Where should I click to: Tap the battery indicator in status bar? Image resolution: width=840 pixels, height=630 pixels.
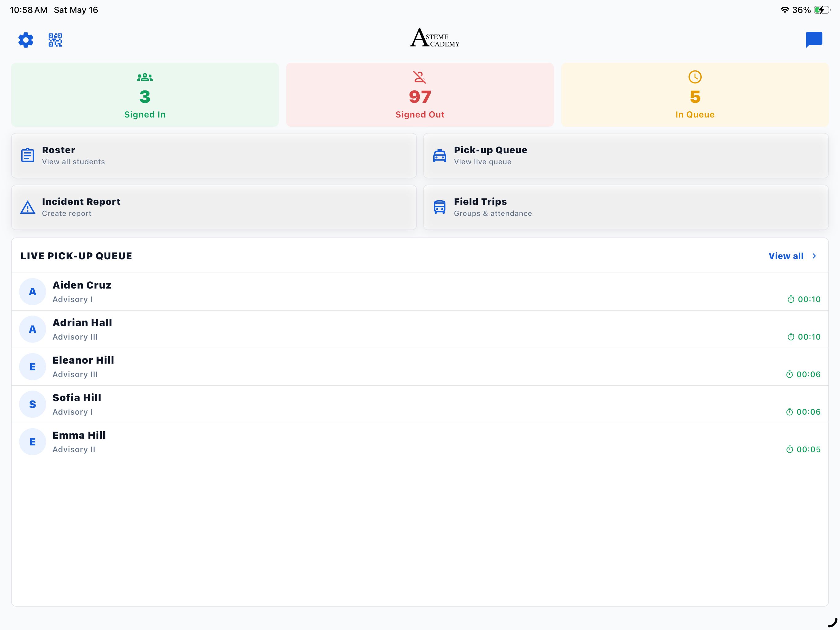[822, 10]
